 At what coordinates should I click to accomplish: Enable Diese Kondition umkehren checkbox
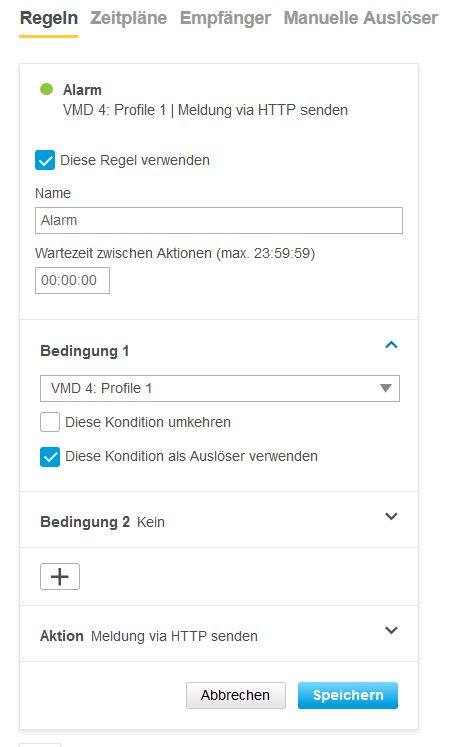tap(50, 422)
